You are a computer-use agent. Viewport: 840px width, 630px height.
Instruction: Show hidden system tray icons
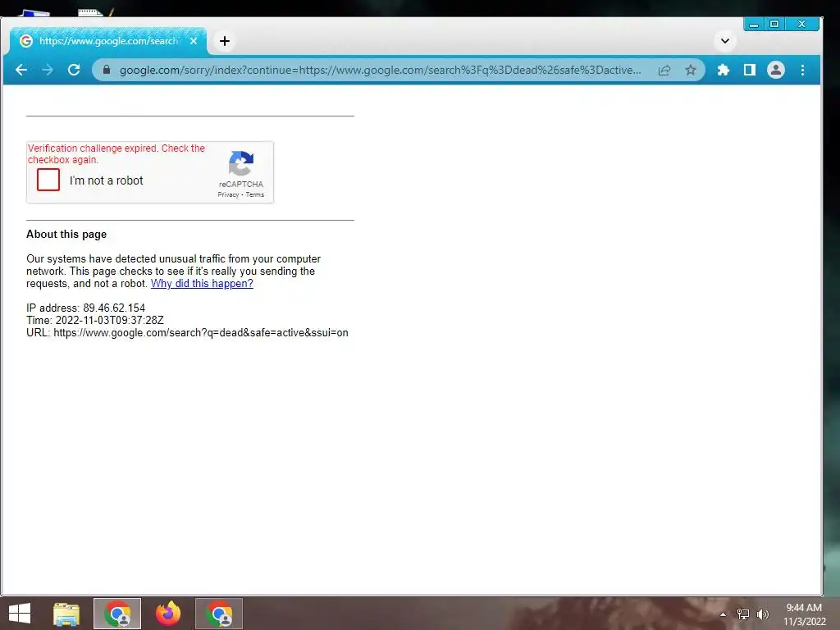[x=724, y=614]
